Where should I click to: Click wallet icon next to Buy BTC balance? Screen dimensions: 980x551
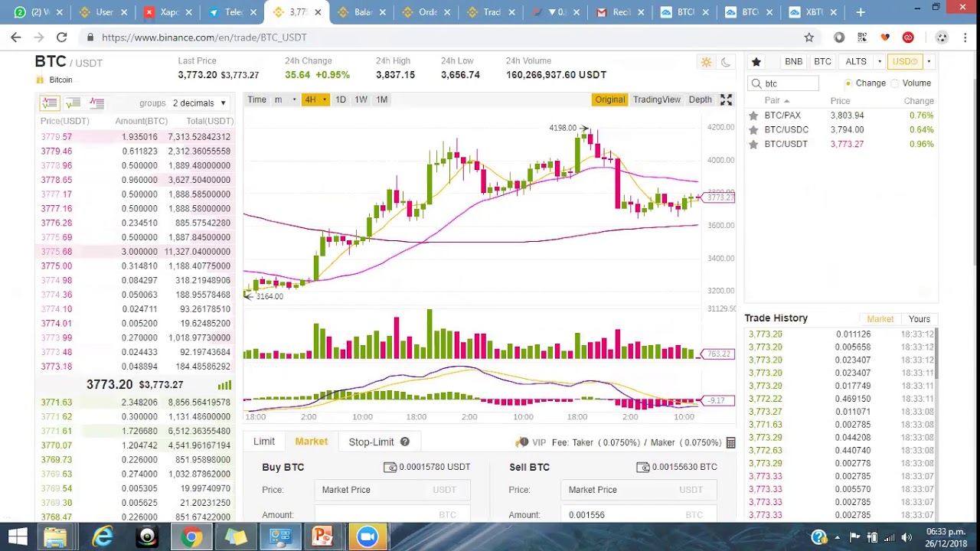390,467
